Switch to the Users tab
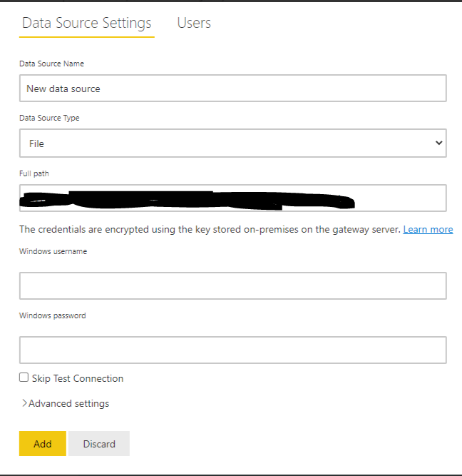Image resolution: width=462 pixels, height=476 pixels. [x=194, y=23]
